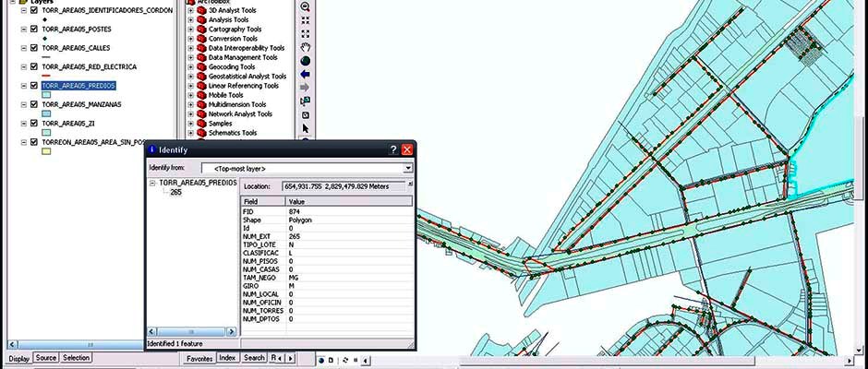Switch to the Source tab
The image size is (868, 369).
pyautogui.click(x=46, y=358)
